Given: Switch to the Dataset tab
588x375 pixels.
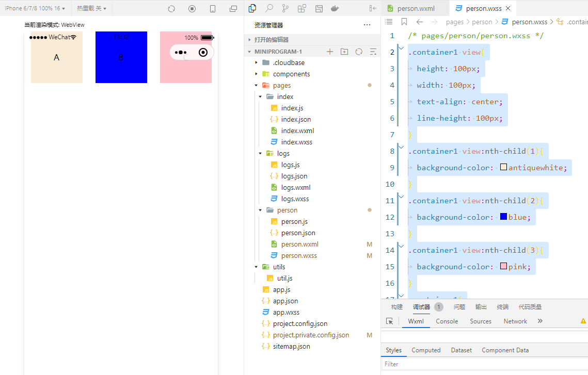Looking at the screenshot, I should [x=461, y=350].
